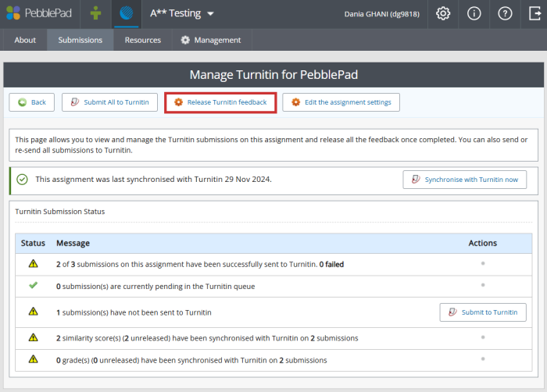This screenshot has height=392, width=547.
Task: Click Release Turnitin feedback button
Action: [x=220, y=102]
